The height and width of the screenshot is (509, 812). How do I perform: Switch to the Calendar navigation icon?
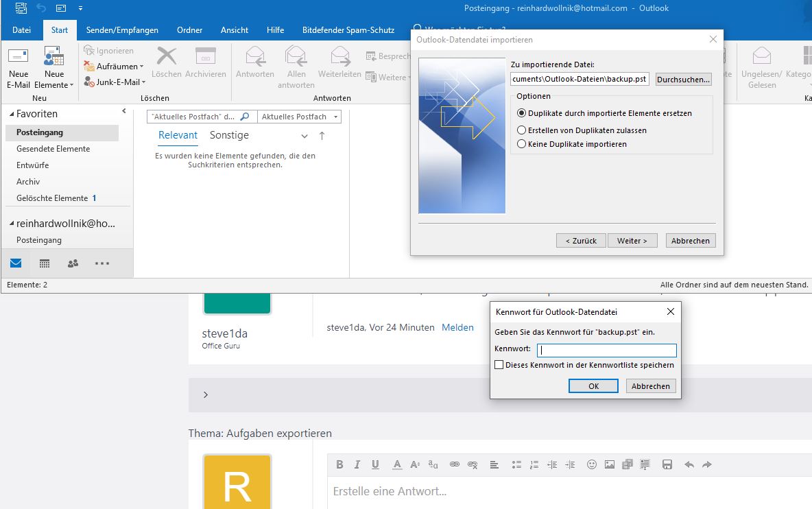click(x=45, y=263)
